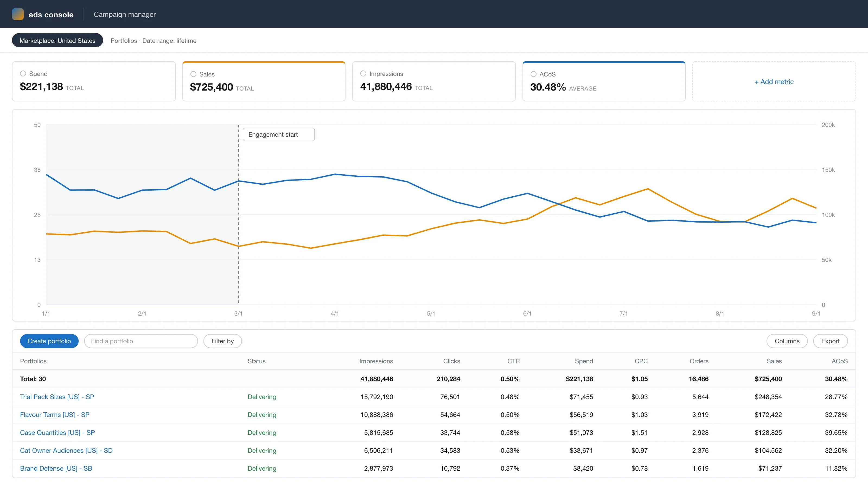Click Delivering status for Trial Pack Sizes
Image resolution: width=868 pixels, height=488 pixels.
pyautogui.click(x=262, y=397)
